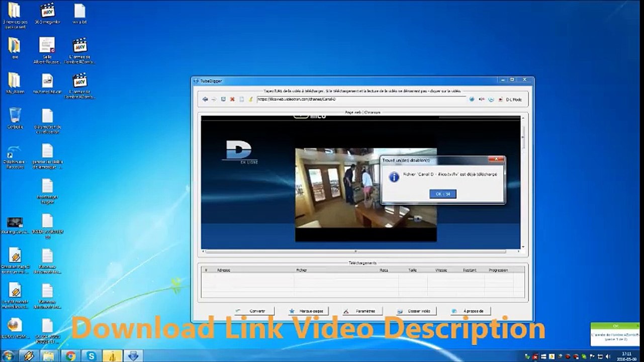Click the blue download-arrow taskbar icon

(134, 356)
